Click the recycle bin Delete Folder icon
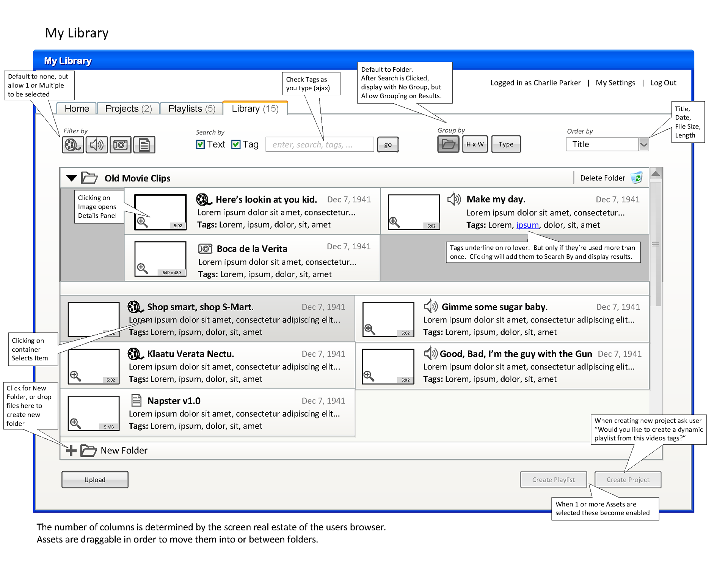This screenshot has width=728, height=563. [x=637, y=178]
